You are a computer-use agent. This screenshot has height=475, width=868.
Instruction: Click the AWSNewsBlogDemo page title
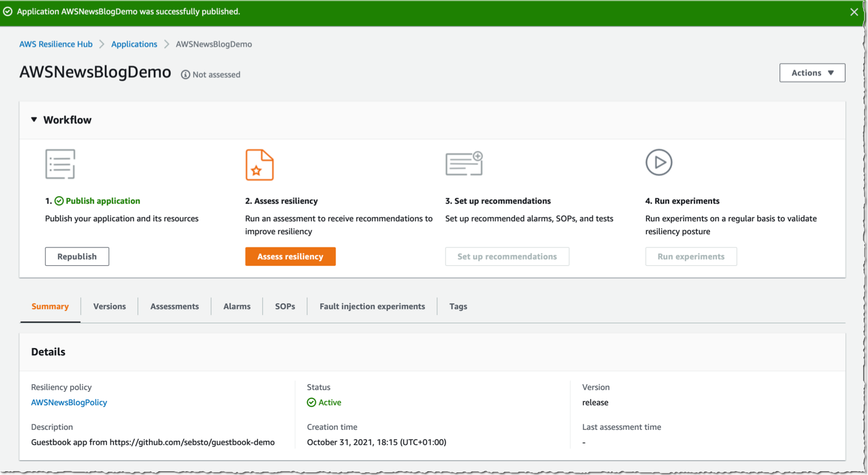(96, 72)
